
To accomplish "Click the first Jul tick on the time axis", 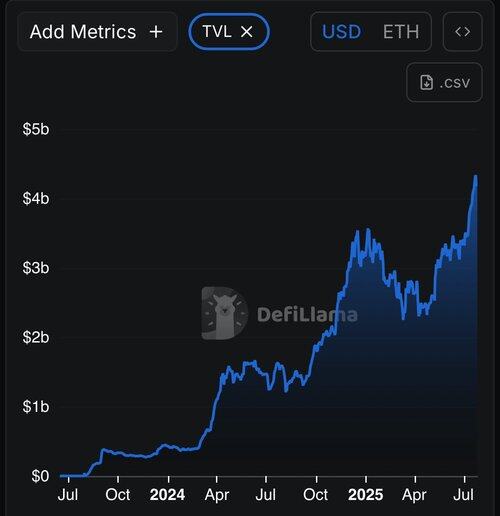I will (68, 495).
